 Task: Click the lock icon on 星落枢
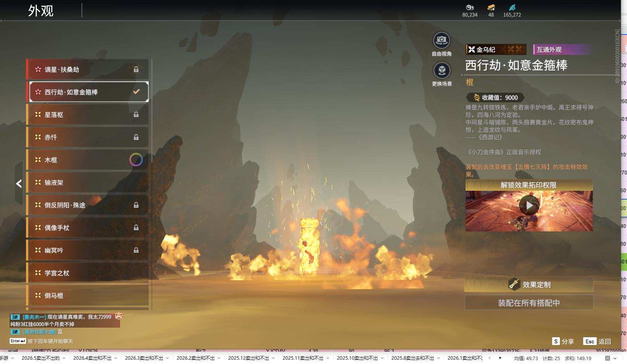tap(136, 114)
